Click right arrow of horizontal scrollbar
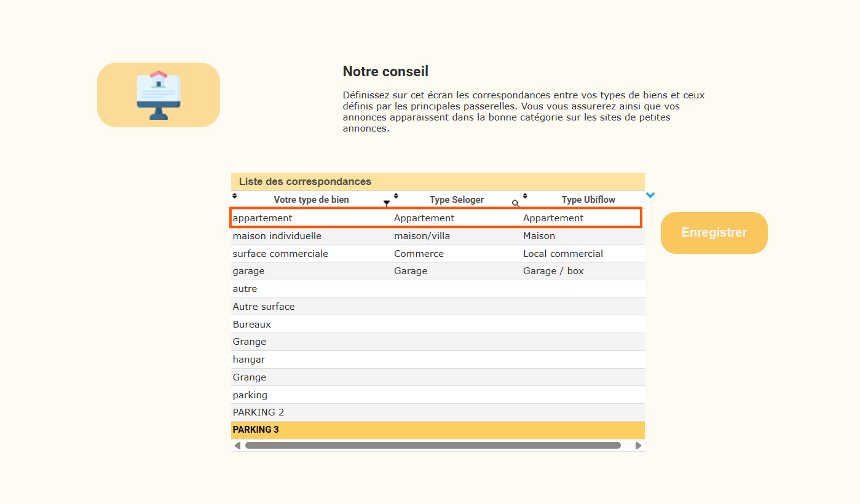860x504 pixels. pos(638,446)
